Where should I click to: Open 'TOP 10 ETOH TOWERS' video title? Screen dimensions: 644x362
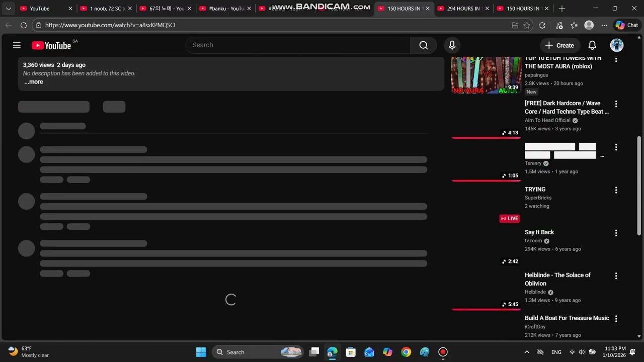click(563, 62)
